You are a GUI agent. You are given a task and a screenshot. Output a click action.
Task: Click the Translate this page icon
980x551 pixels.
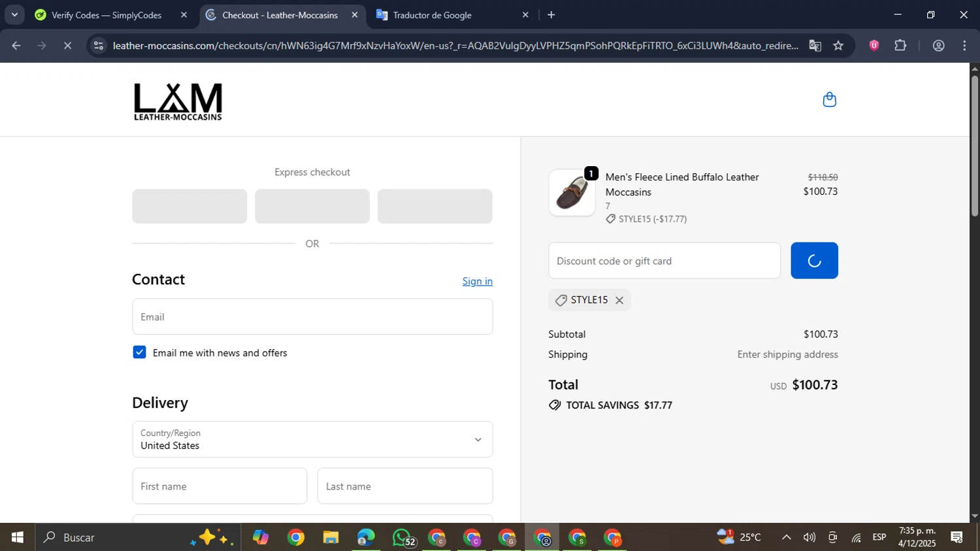click(815, 46)
